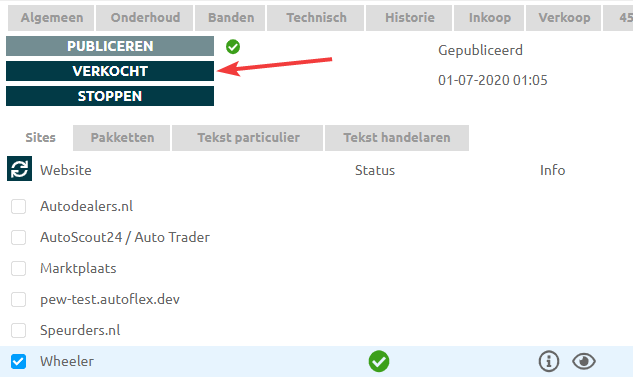
Task: Check the Autodealers.nl checkbox
Action: pos(19,206)
